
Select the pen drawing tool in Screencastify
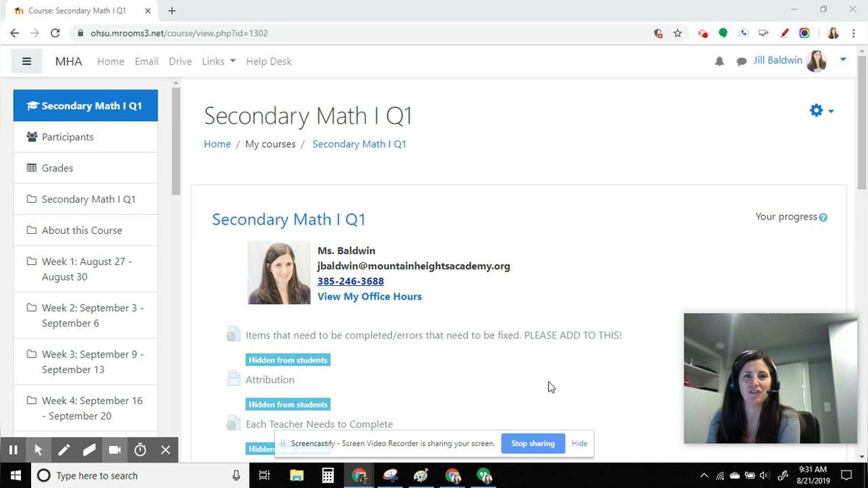point(64,450)
